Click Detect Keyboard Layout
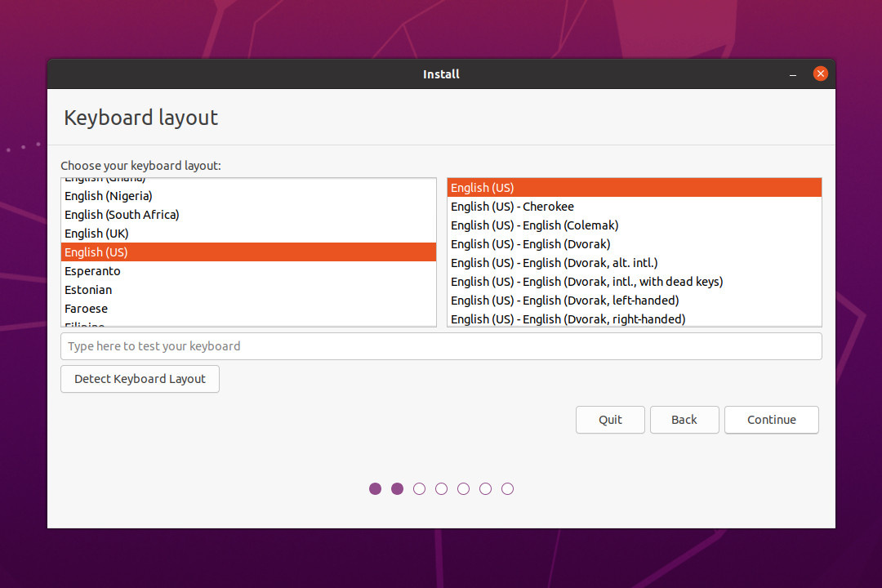The image size is (882, 588). (x=140, y=379)
